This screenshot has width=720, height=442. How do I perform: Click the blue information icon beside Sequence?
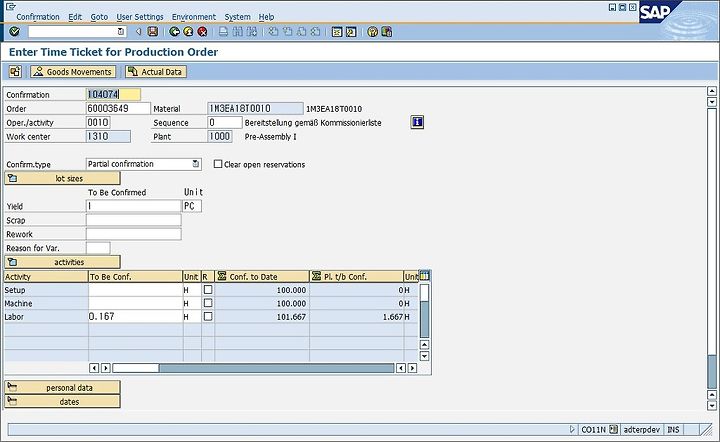(417, 122)
